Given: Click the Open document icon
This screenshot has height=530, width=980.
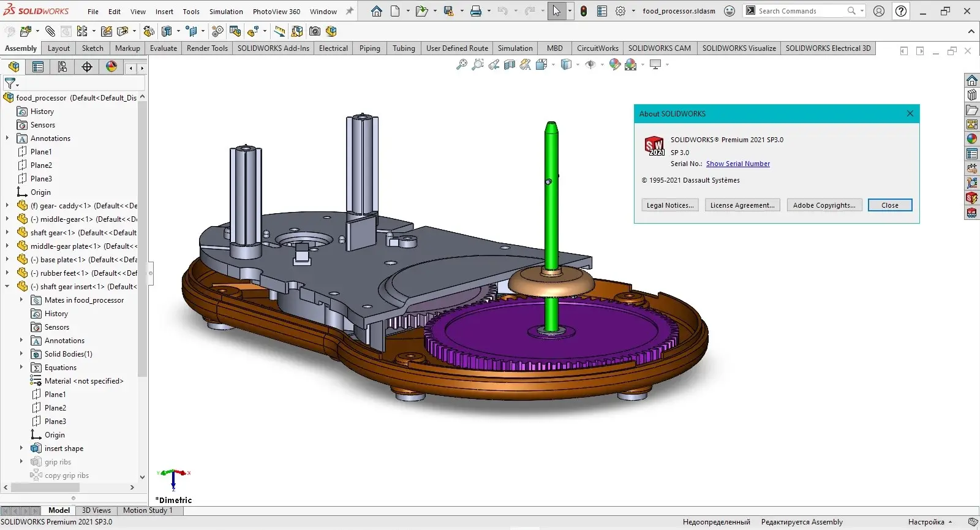Looking at the screenshot, I should (x=421, y=11).
